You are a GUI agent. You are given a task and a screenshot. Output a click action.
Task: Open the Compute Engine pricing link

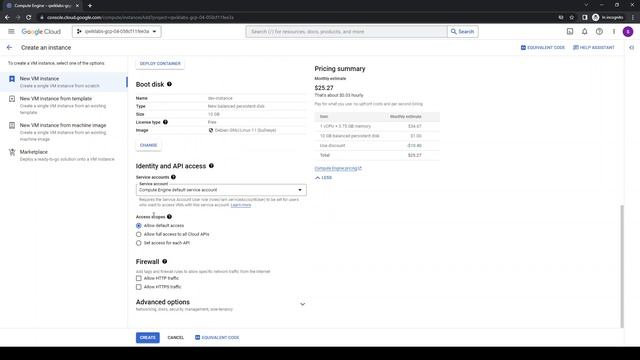(x=338, y=168)
